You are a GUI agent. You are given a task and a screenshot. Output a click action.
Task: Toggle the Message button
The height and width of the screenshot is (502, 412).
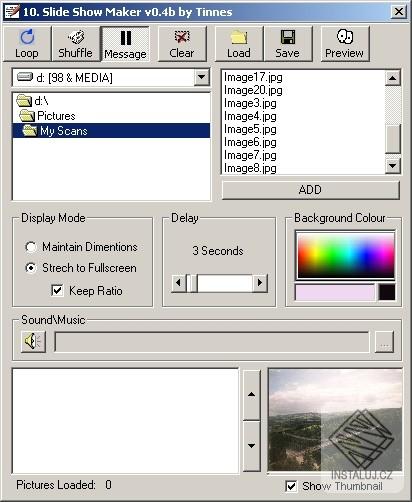[x=125, y=44]
